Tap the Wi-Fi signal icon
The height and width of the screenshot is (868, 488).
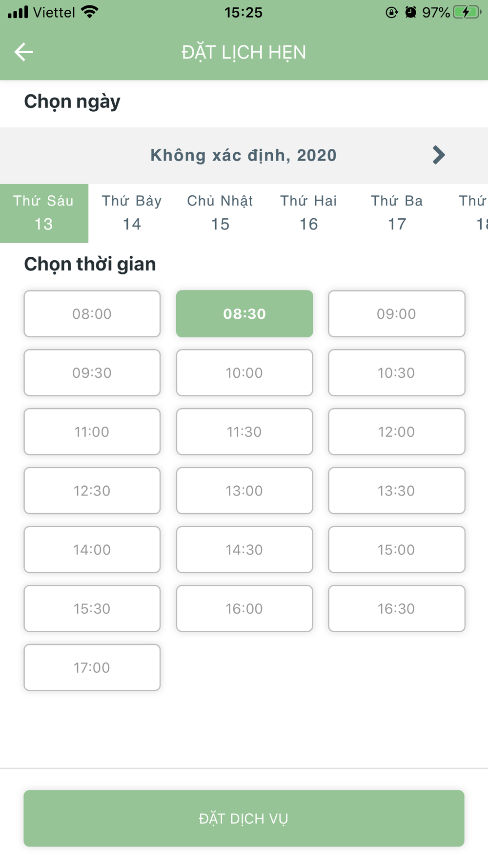(x=90, y=12)
